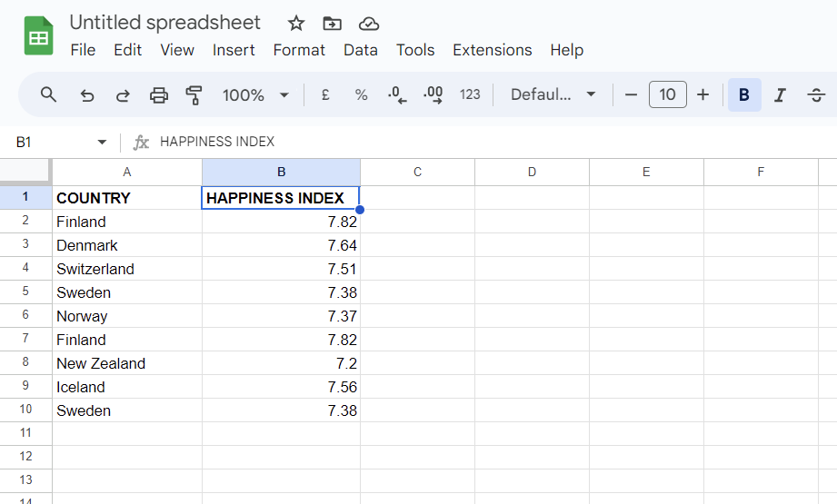
Task: Open the Default font dropdown
Action: click(553, 94)
